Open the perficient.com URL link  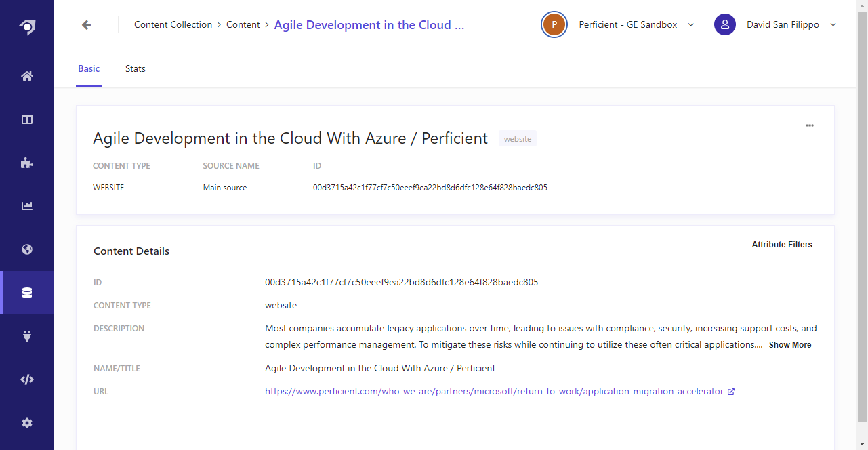[493, 391]
